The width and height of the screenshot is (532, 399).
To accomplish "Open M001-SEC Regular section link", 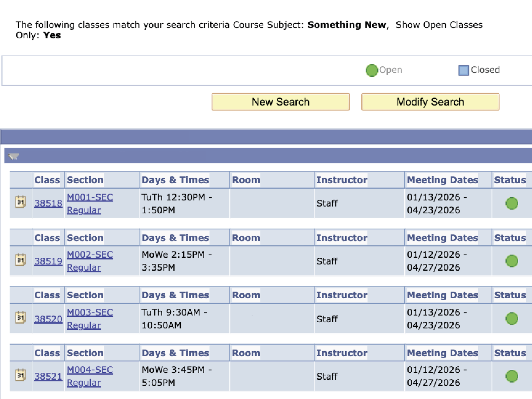I will [x=90, y=197].
